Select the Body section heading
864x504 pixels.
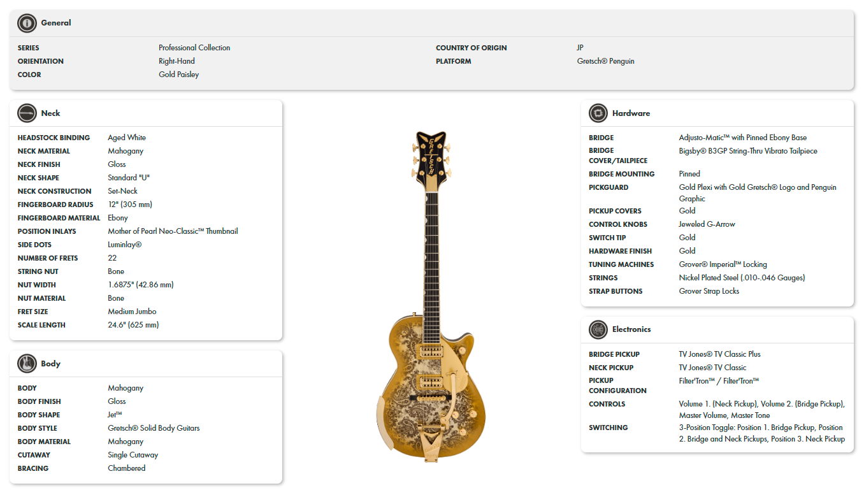[50, 364]
